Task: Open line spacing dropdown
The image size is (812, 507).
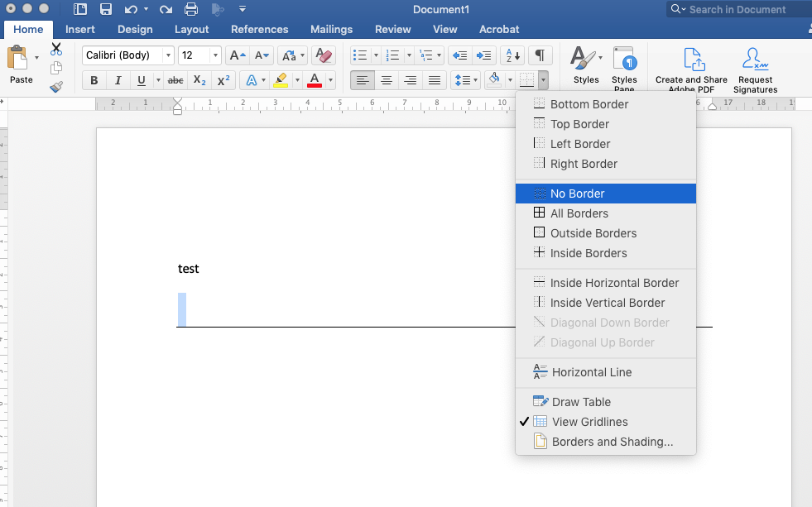Action: (465, 80)
